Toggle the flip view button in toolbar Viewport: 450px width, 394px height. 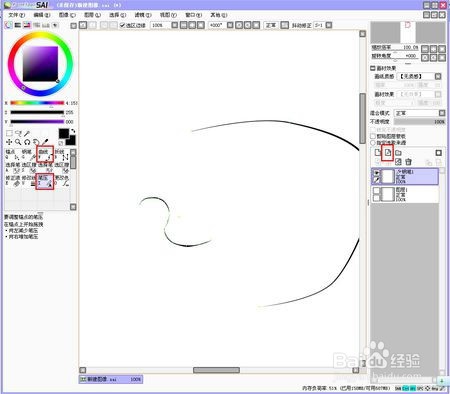click(x=284, y=25)
